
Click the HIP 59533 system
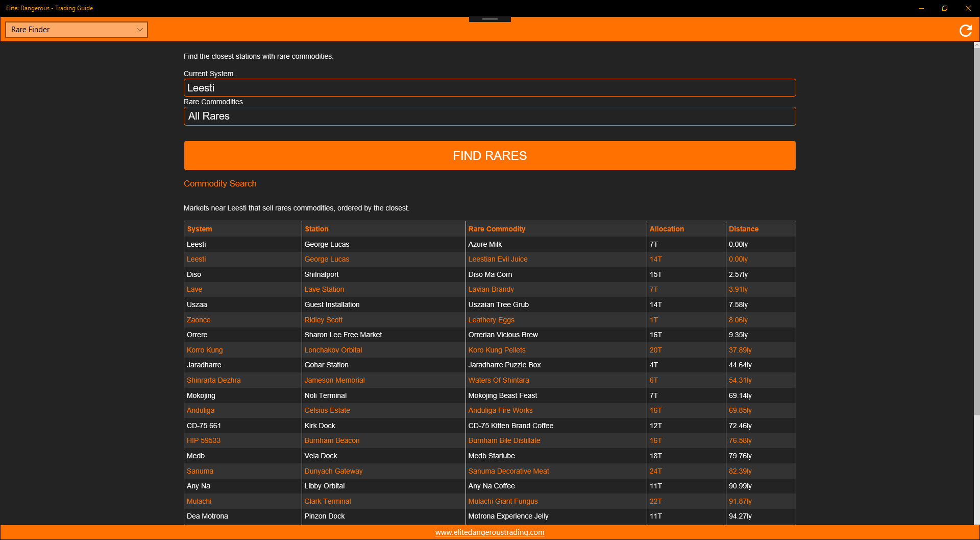(x=204, y=440)
